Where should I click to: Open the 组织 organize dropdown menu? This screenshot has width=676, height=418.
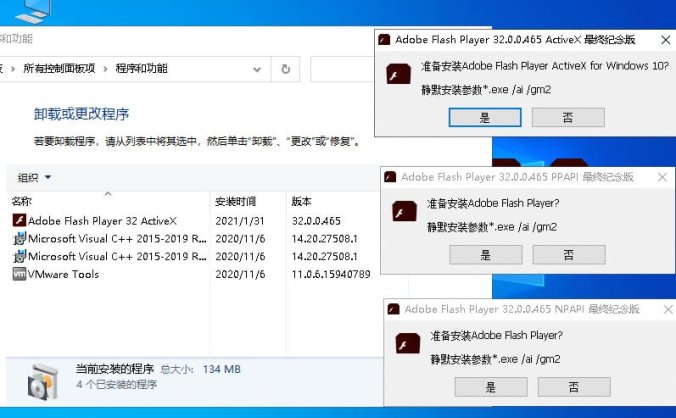click(34, 178)
